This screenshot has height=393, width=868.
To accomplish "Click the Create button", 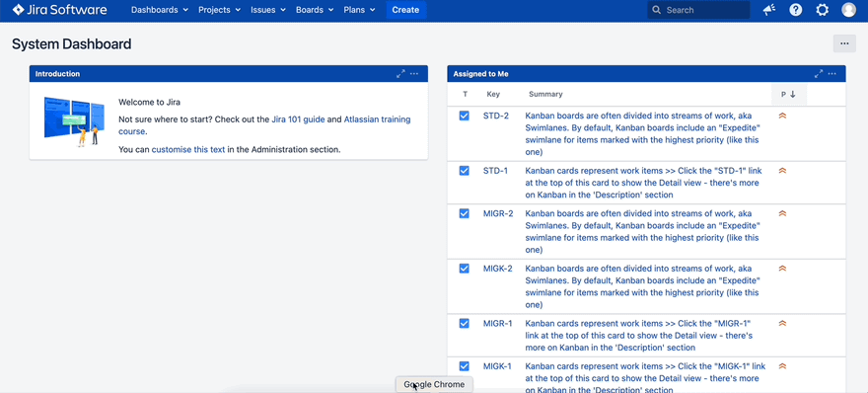I will (x=405, y=10).
